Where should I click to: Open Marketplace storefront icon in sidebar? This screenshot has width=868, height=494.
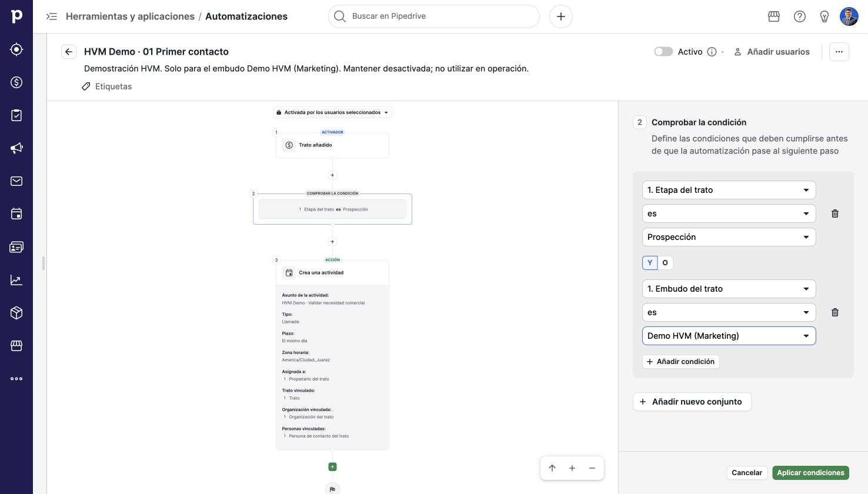[x=16, y=346]
